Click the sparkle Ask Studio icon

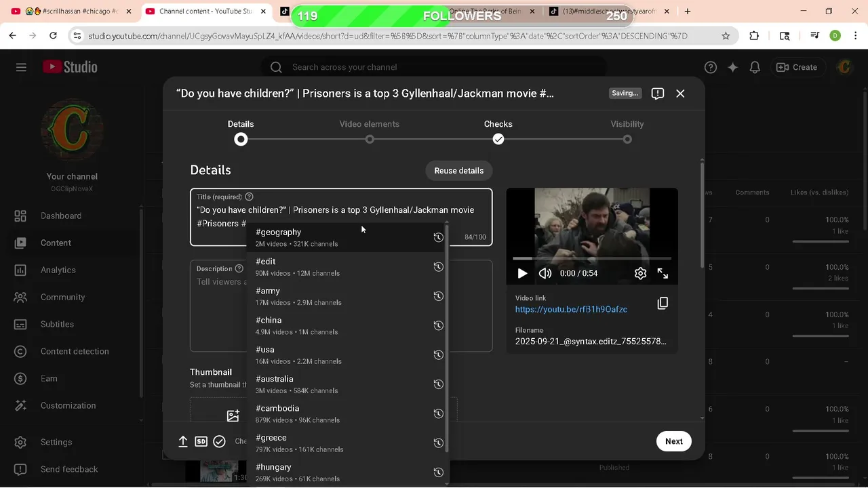(x=732, y=67)
